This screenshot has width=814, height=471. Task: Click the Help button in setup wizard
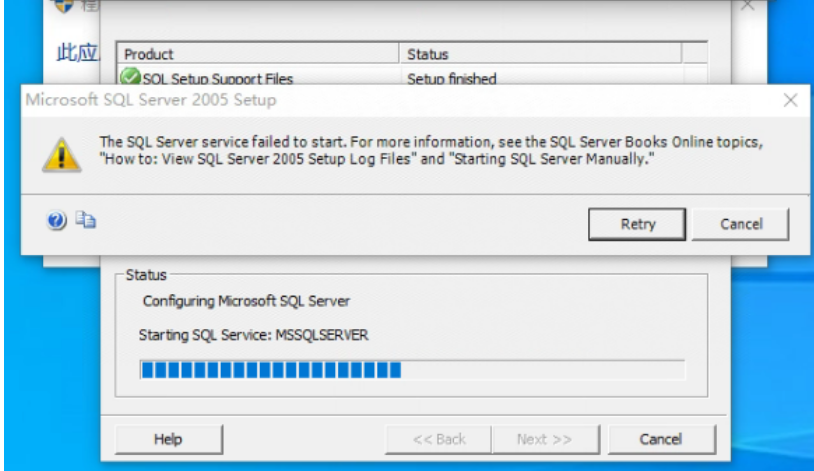[169, 439]
